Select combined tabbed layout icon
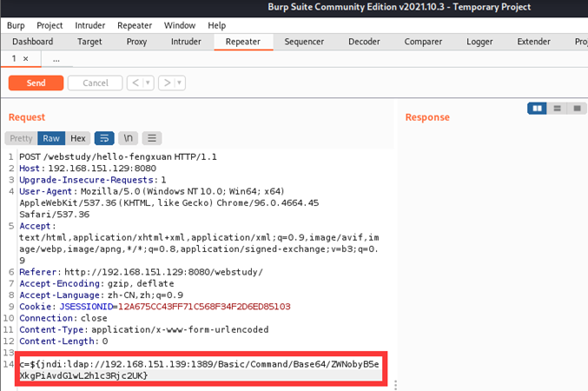 pos(577,109)
